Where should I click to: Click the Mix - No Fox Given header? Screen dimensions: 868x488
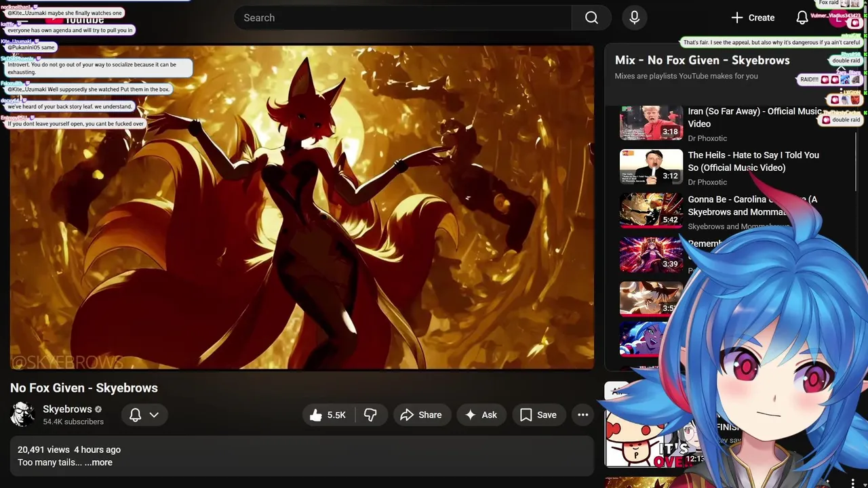702,60
